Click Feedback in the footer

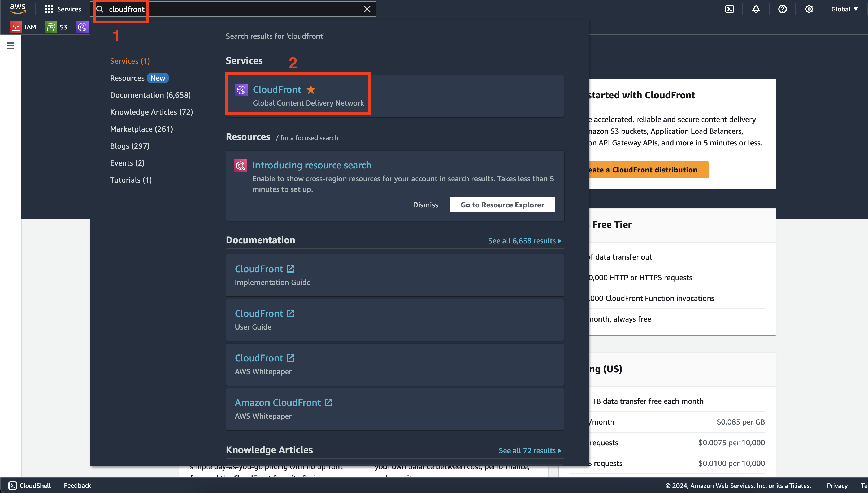click(77, 486)
